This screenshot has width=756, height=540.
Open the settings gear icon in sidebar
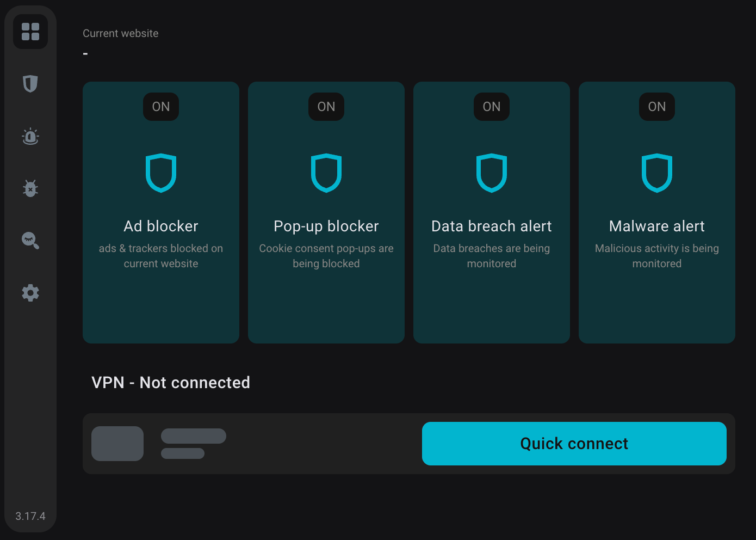30,293
